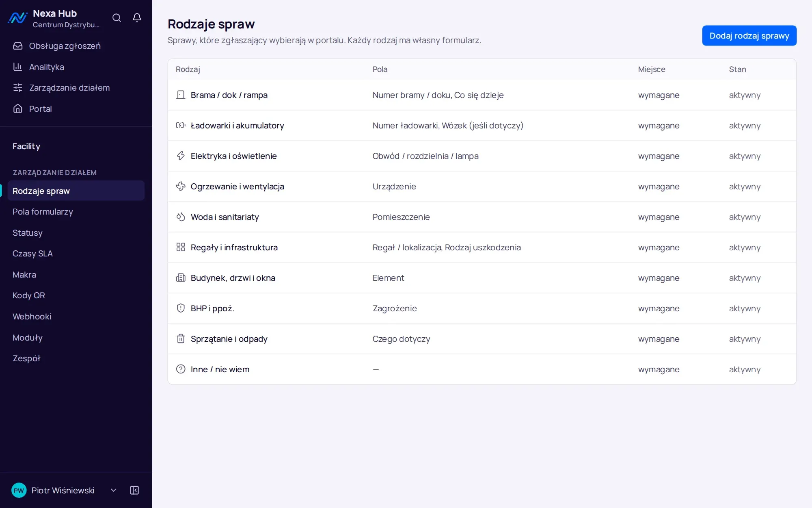Click 'aktywny' in the BHP i ppoż. row
The height and width of the screenshot is (508, 812).
(745, 308)
